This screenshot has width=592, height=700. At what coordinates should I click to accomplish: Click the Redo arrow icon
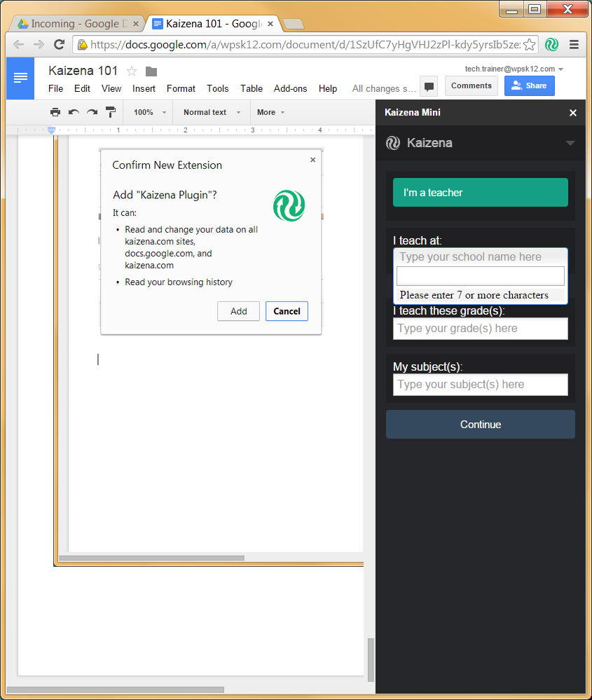point(92,112)
